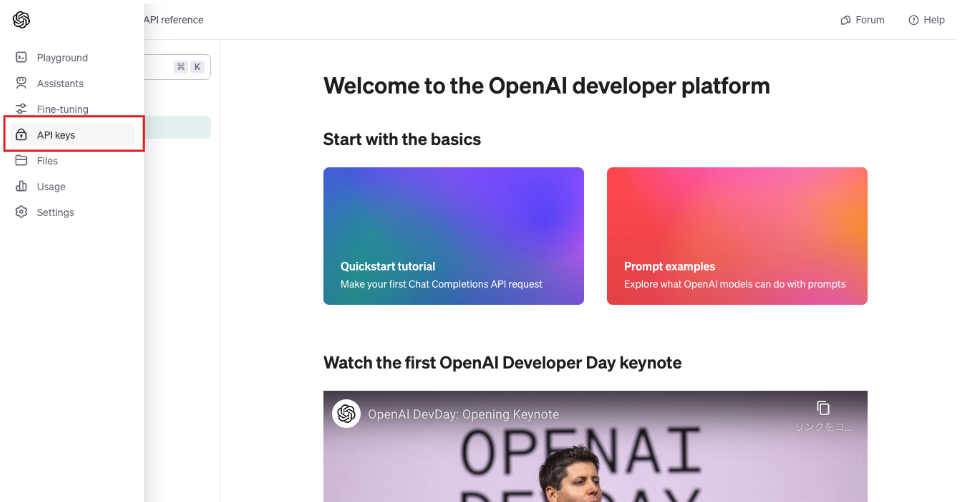Image resolution: width=962 pixels, height=502 pixels.
Task: Click the Settings gear icon
Action: coord(21,212)
